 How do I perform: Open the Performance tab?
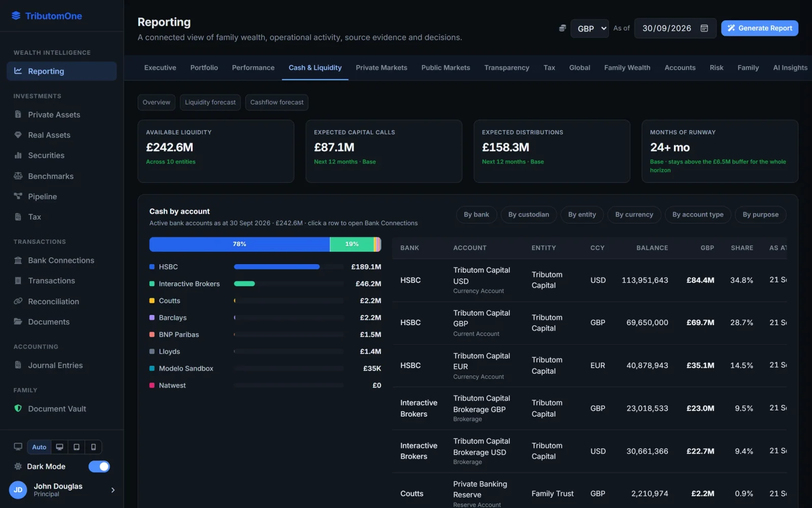point(253,68)
